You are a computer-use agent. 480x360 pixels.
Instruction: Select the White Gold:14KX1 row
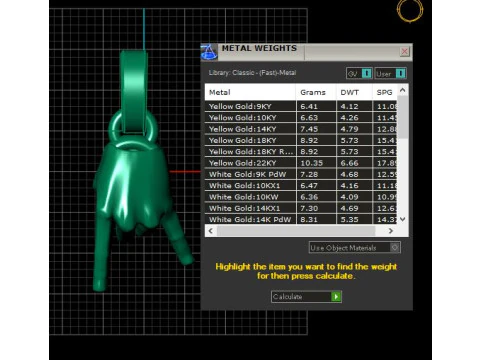(301, 208)
